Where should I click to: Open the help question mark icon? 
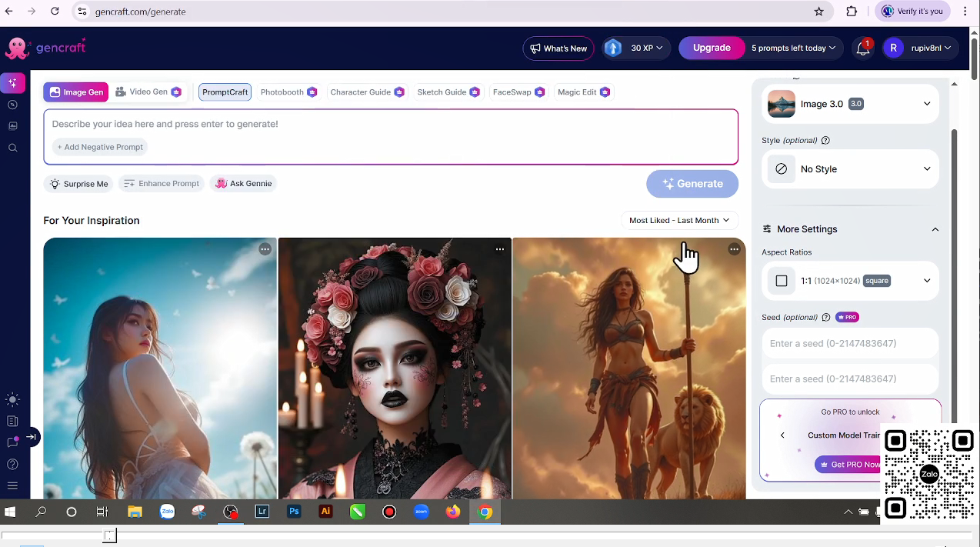[x=12, y=464]
